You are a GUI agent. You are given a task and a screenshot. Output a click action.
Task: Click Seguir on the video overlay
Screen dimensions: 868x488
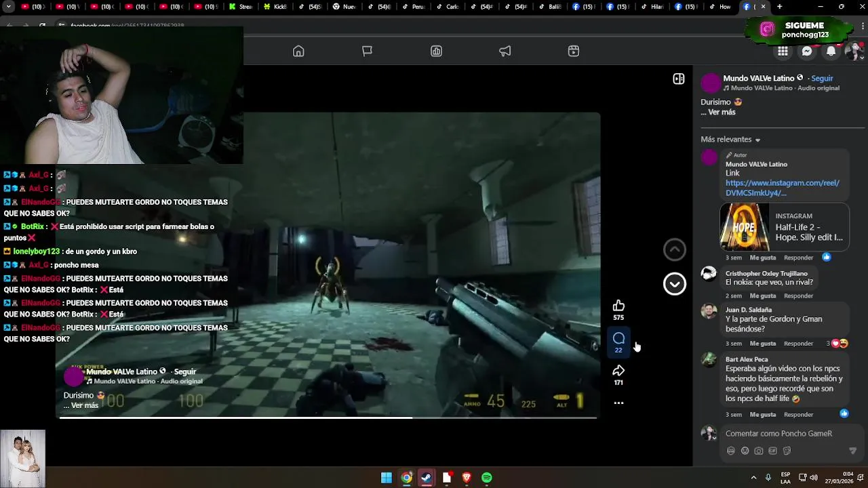pyautogui.click(x=185, y=371)
